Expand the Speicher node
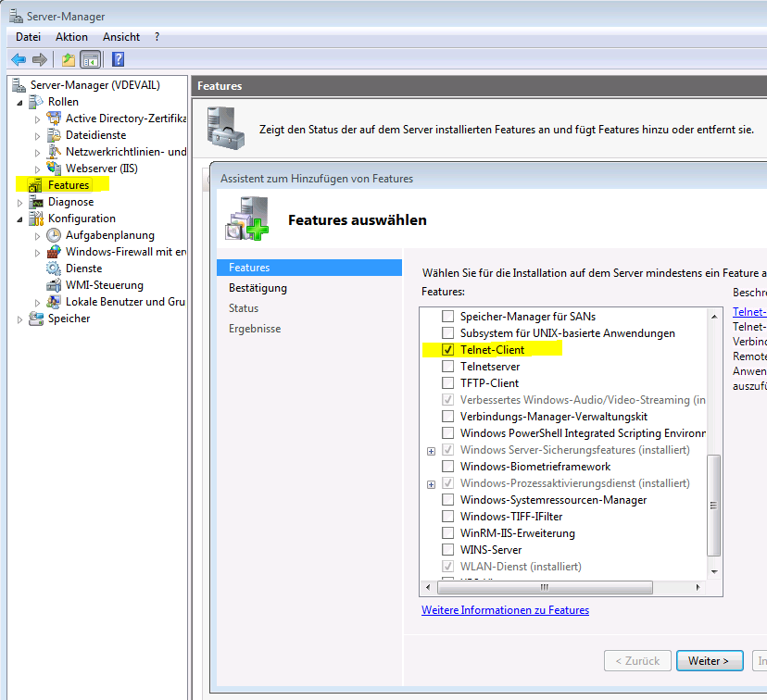Screen dimensions: 767x700 coord(19,319)
